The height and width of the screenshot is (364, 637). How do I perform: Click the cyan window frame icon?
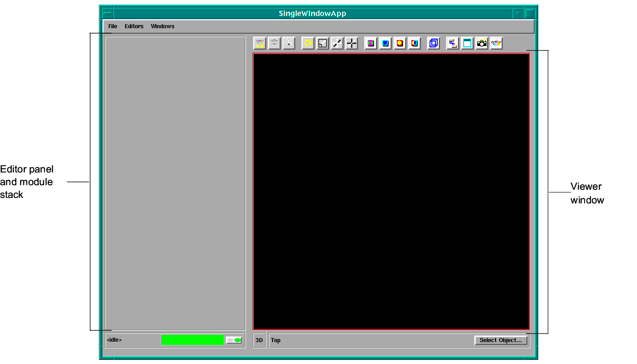click(x=467, y=43)
